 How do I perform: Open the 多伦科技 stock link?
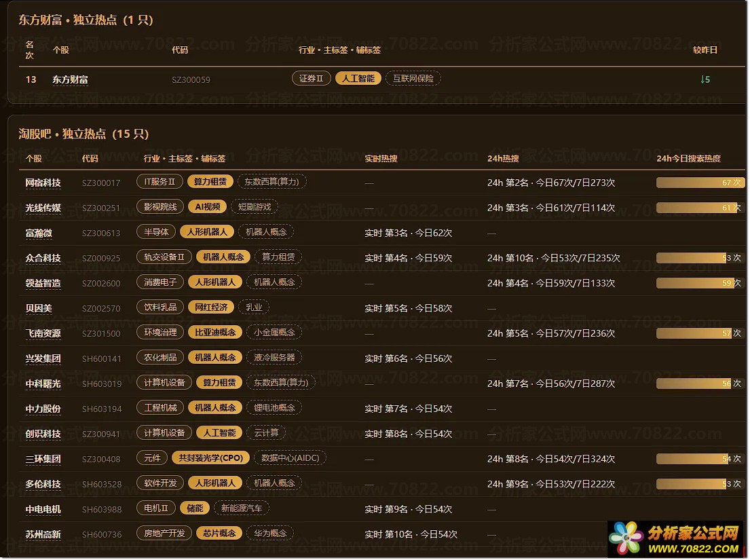coord(43,484)
